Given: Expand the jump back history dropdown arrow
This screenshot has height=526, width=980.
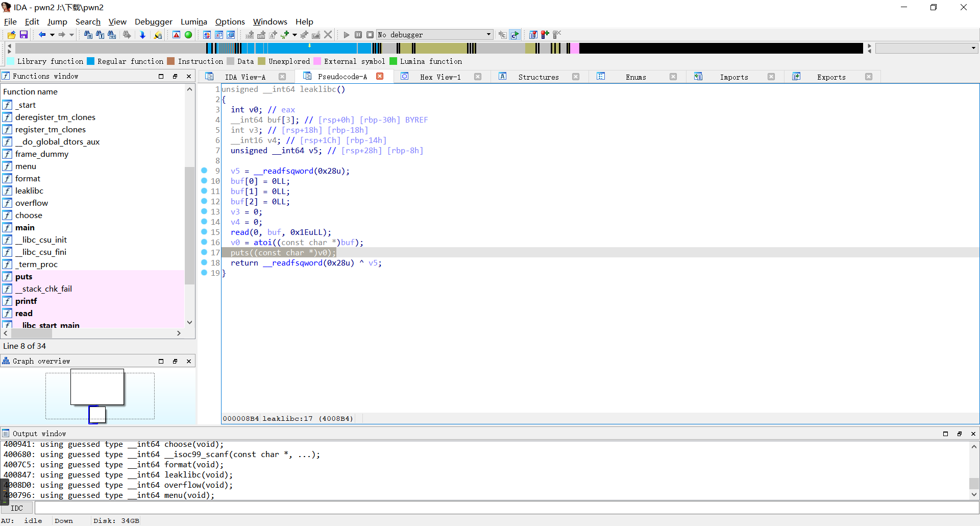Looking at the screenshot, I should tap(52, 35).
